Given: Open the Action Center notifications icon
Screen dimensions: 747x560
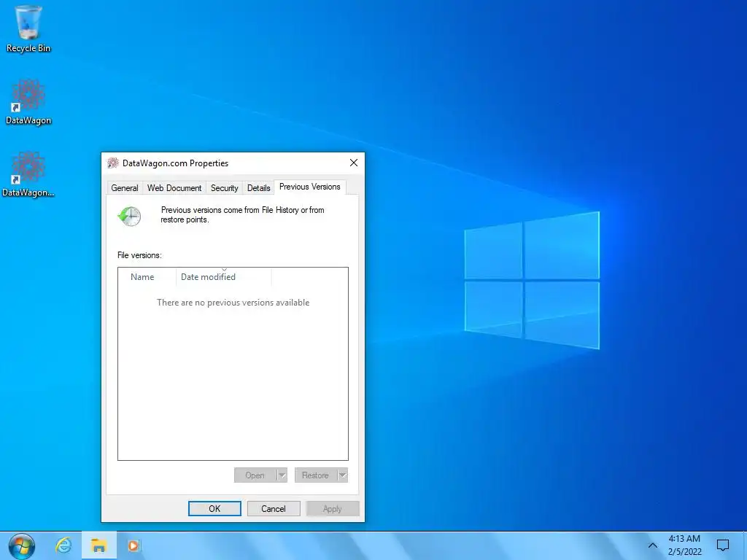Looking at the screenshot, I should pos(723,545).
